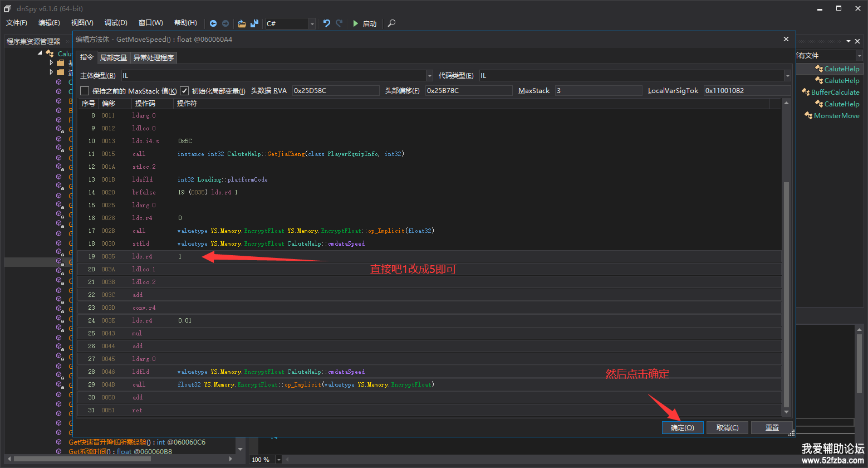Screen dimensions: 868x468
Task: Click the open file folder icon
Action: coord(242,23)
